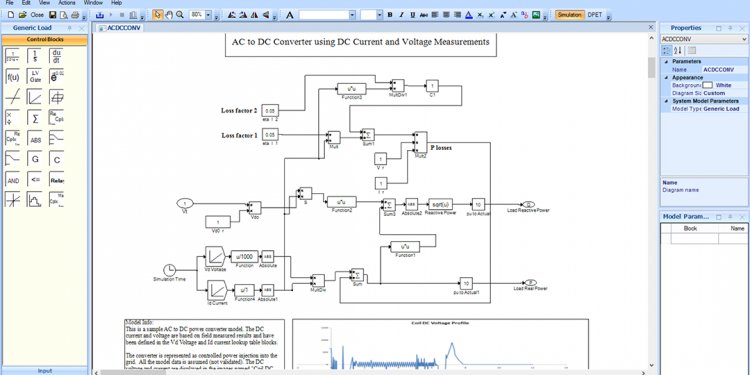
Task: Insert picture using the image icon
Action: click(x=536, y=15)
